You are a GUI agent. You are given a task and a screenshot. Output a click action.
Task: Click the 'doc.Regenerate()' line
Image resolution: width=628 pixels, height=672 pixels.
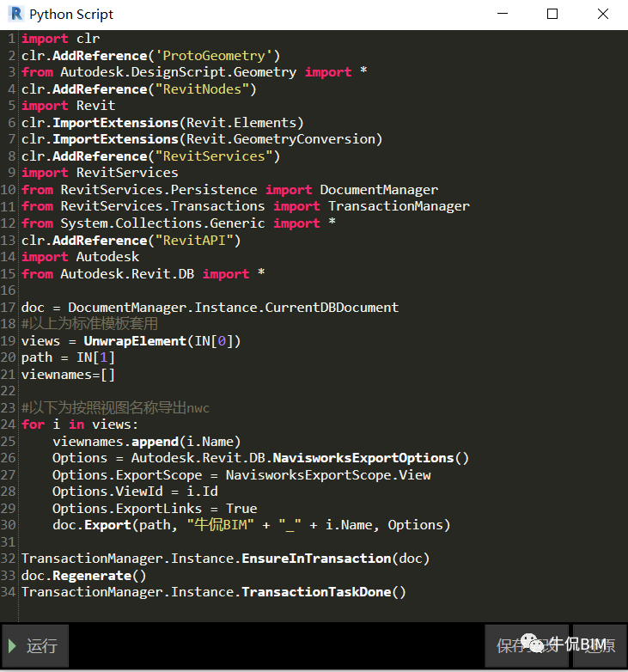click(x=84, y=576)
